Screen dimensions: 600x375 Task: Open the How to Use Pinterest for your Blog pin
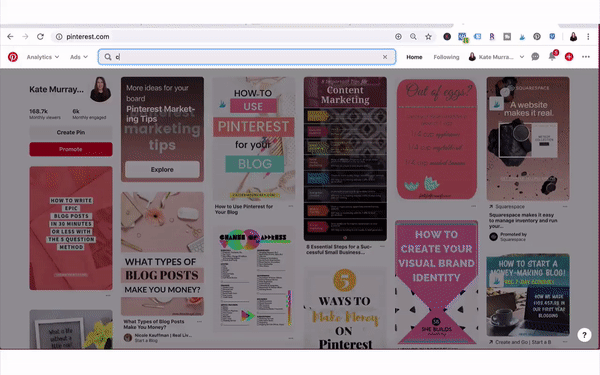[254, 139]
